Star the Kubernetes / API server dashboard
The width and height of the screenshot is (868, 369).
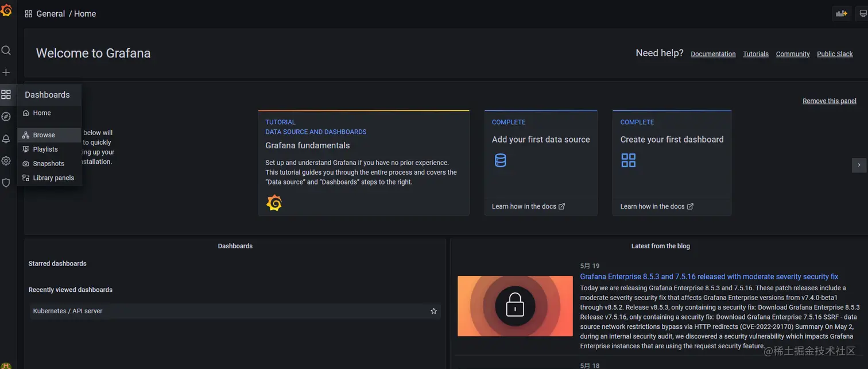coord(433,311)
